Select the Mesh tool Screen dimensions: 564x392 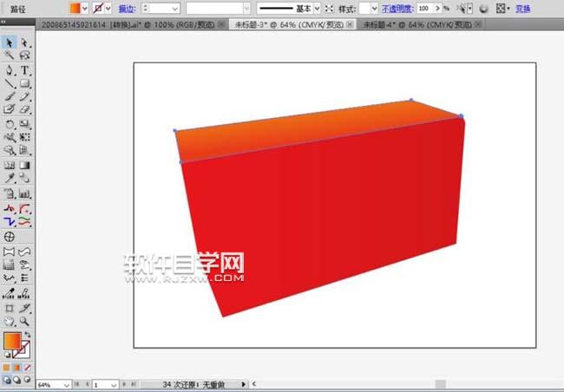click(9, 165)
